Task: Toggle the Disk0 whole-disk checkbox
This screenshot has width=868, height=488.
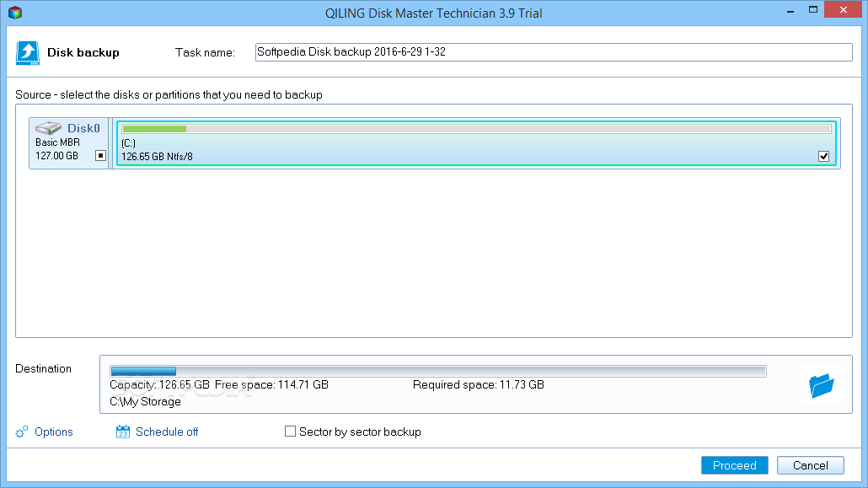Action: click(x=100, y=156)
